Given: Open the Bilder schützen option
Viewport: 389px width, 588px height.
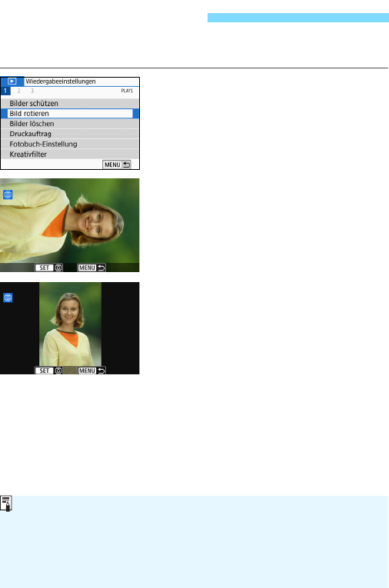Looking at the screenshot, I should click(70, 104).
